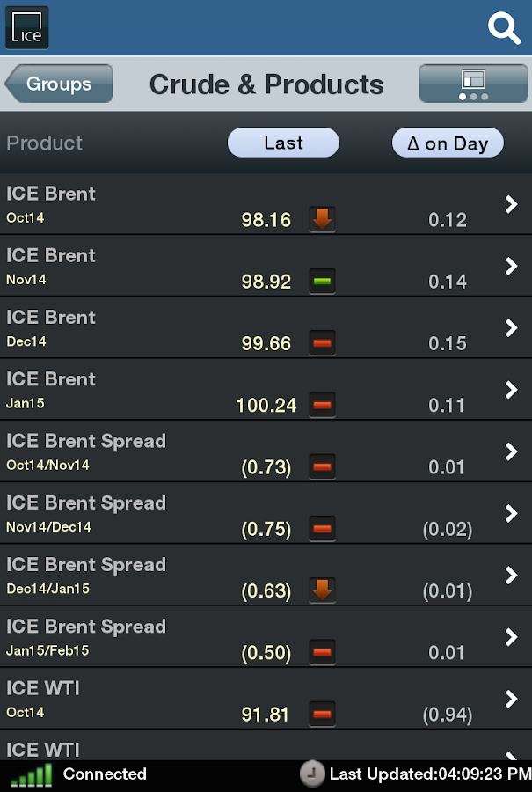Toggle the Δ on Day column header
This screenshot has height=792, width=532.
[448, 143]
